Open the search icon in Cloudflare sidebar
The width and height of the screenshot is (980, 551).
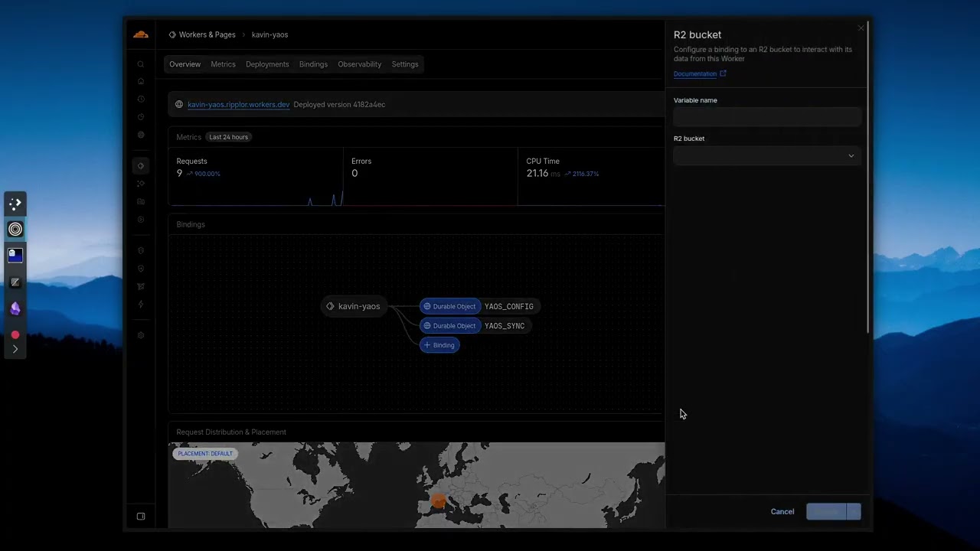coord(141,64)
